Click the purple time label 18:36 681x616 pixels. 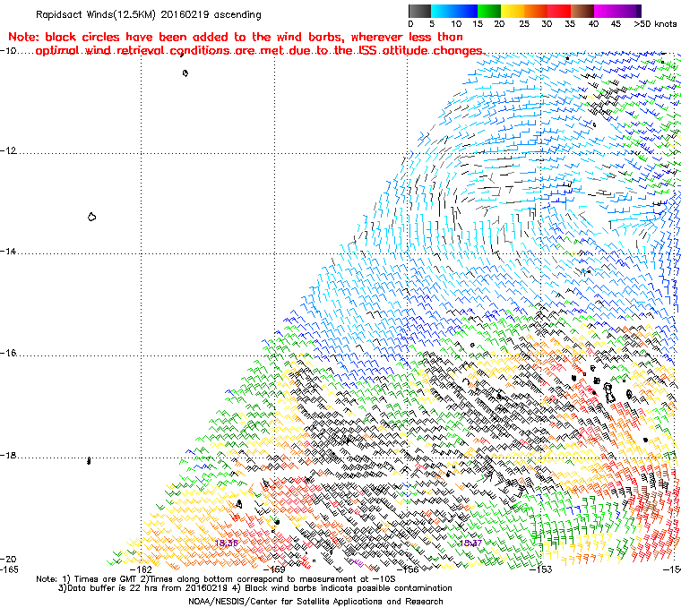(227, 543)
